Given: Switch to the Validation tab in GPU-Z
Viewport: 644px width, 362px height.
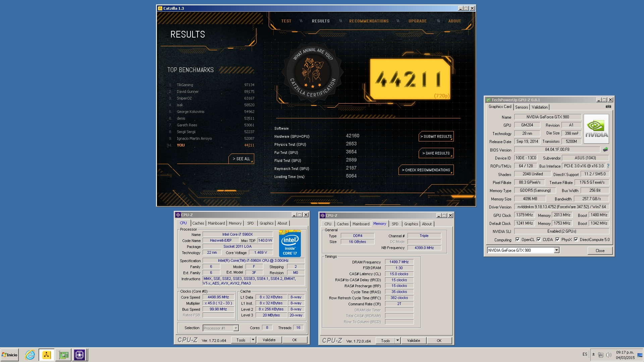Looking at the screenshot, I should pyautogui.click(x=540, y=107).
